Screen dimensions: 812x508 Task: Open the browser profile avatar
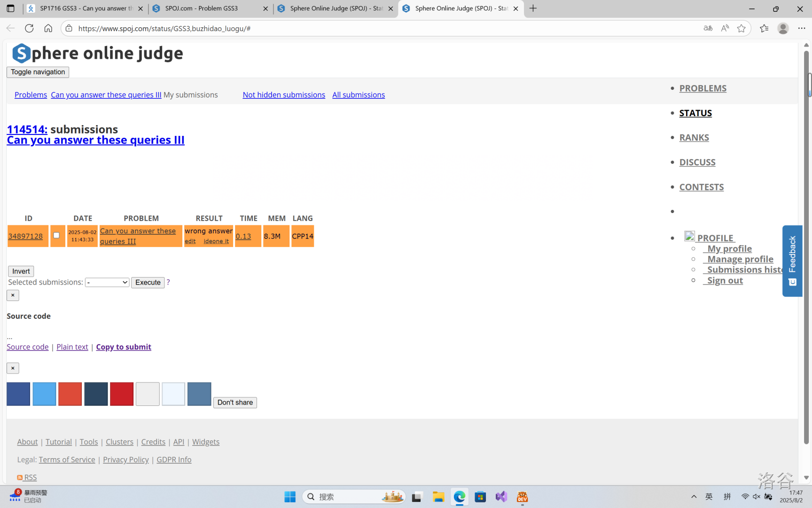783,28
